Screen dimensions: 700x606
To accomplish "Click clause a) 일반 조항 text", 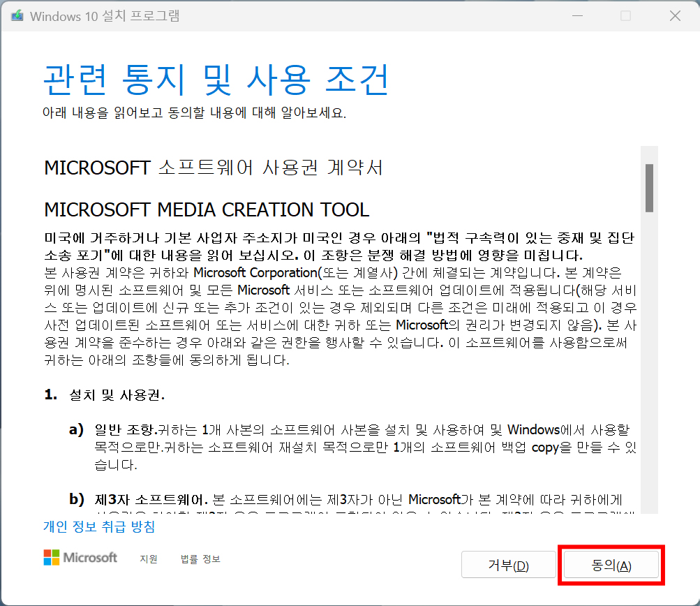I will point(352,447).
